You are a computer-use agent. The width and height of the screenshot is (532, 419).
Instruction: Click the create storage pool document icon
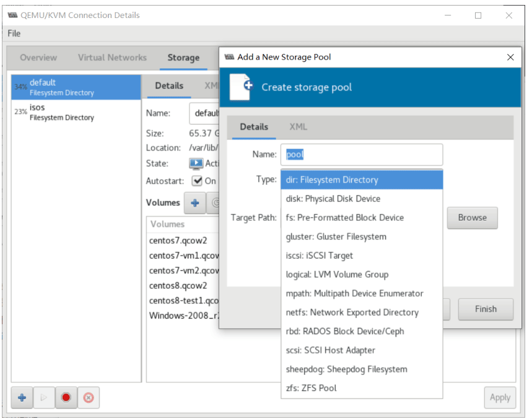pos(240,87)
